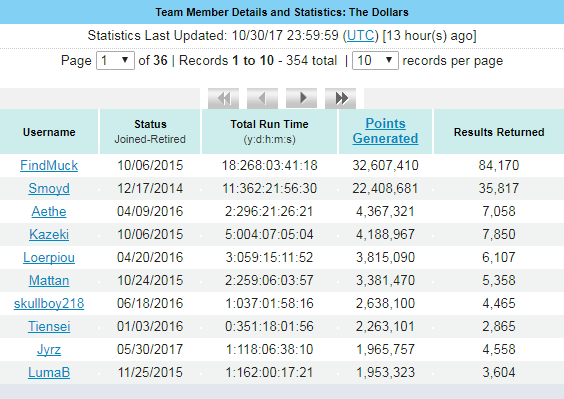564x399 pixels.
Task: Open Kazeki's member profile
Action: pyautogui.click(x=49, y=235)
